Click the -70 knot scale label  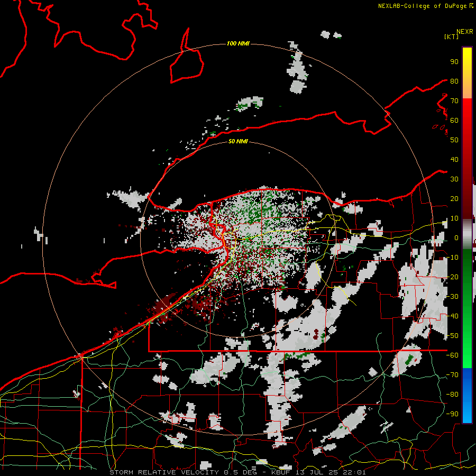point(452,375)
